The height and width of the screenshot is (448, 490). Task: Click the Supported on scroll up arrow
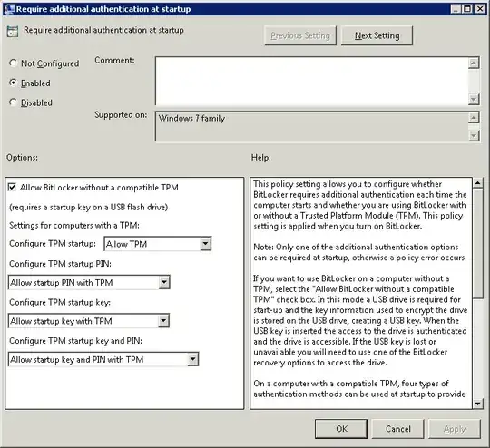click(x=474, y=118)
